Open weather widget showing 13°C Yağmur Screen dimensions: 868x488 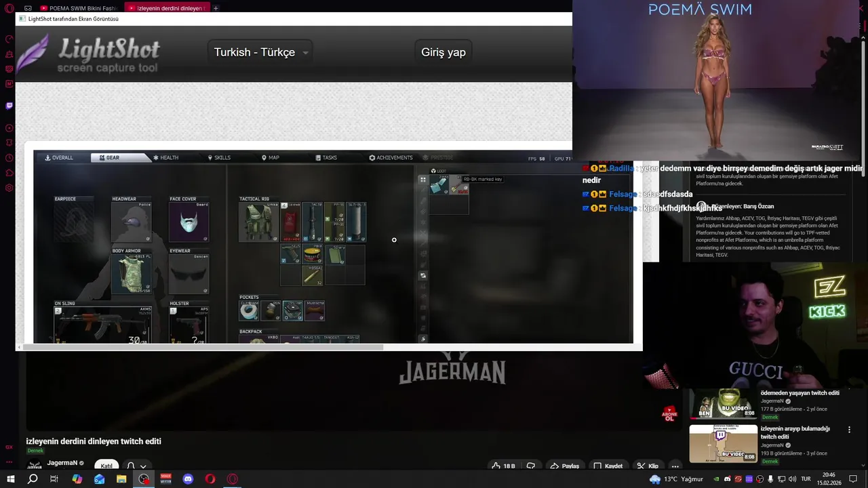(x=675, y=479)
